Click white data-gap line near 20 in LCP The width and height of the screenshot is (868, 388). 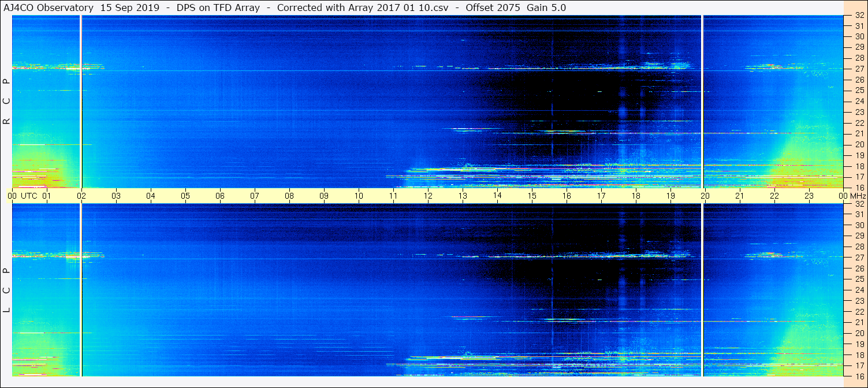click(x=702, y=290)
